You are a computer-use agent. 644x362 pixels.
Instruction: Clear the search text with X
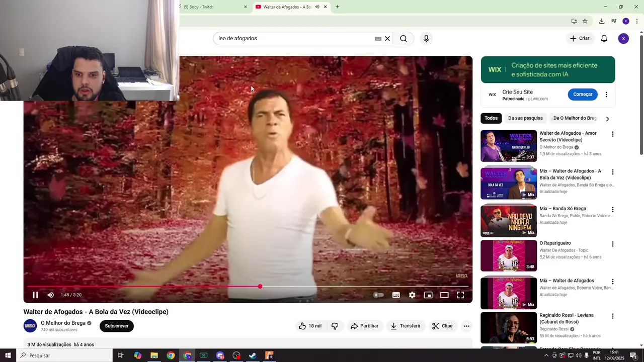pos(387,39)
